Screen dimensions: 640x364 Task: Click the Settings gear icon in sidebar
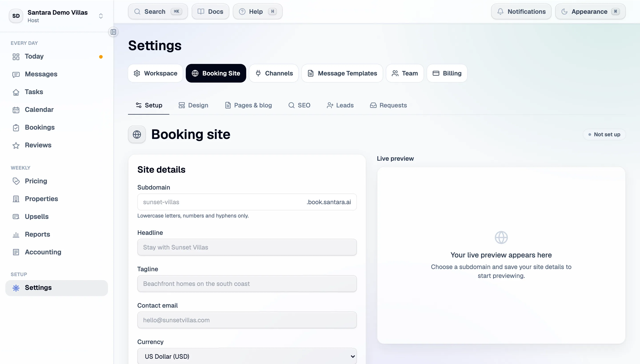pos(16,288)
